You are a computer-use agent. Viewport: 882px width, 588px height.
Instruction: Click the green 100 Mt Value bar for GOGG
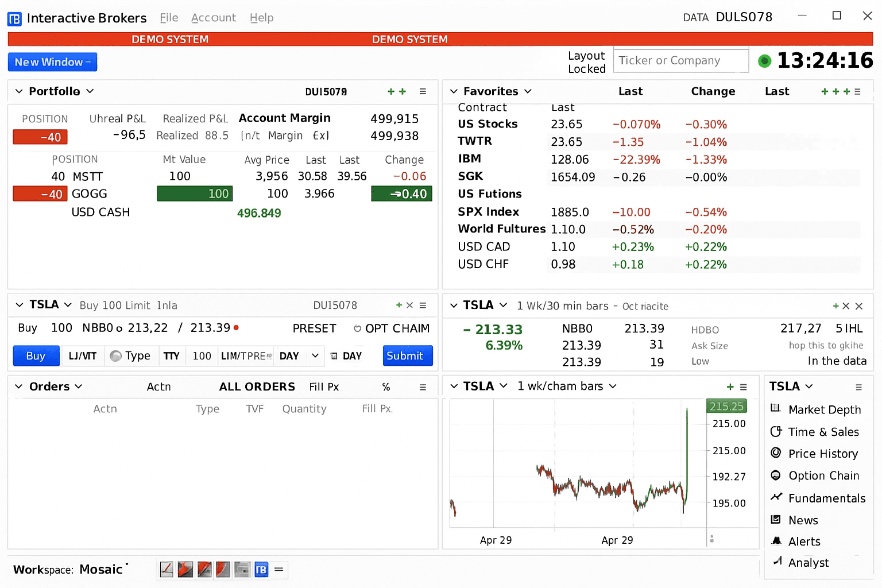[x=195, y=194]
